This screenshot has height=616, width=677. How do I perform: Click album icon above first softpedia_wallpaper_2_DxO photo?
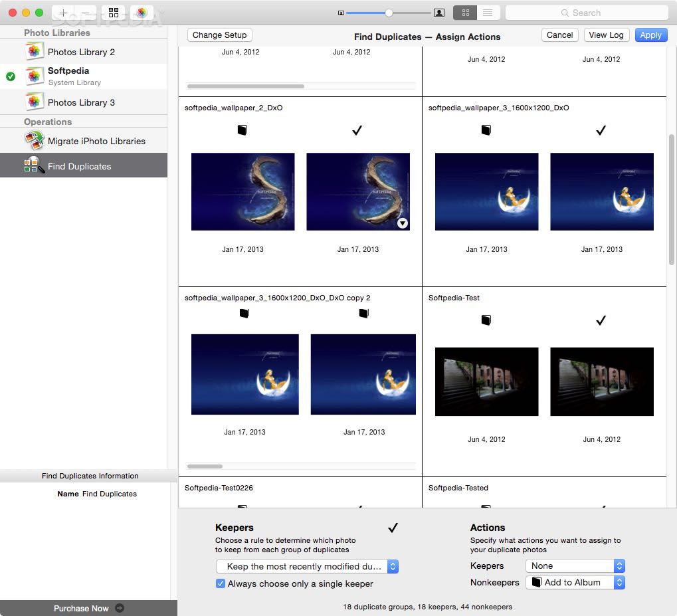tap(242, 130)
